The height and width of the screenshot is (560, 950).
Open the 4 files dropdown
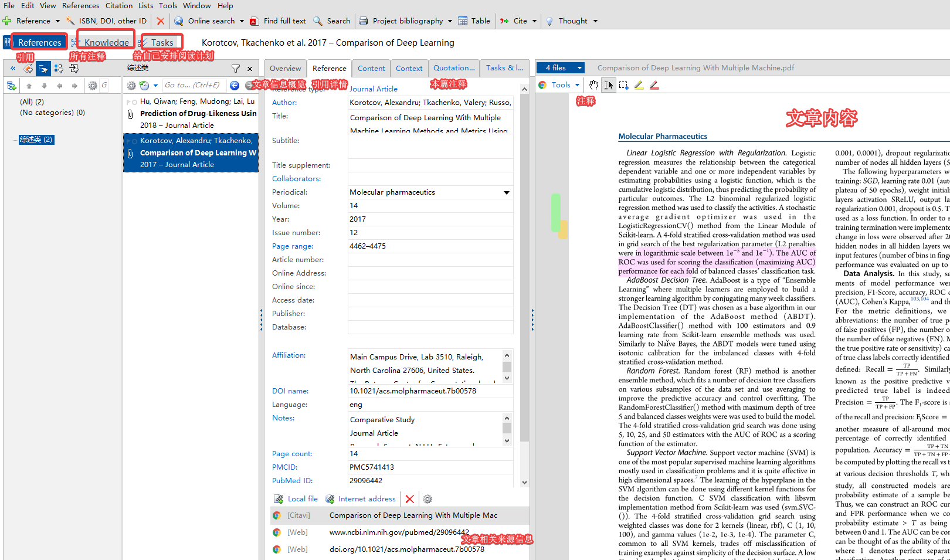561,68
